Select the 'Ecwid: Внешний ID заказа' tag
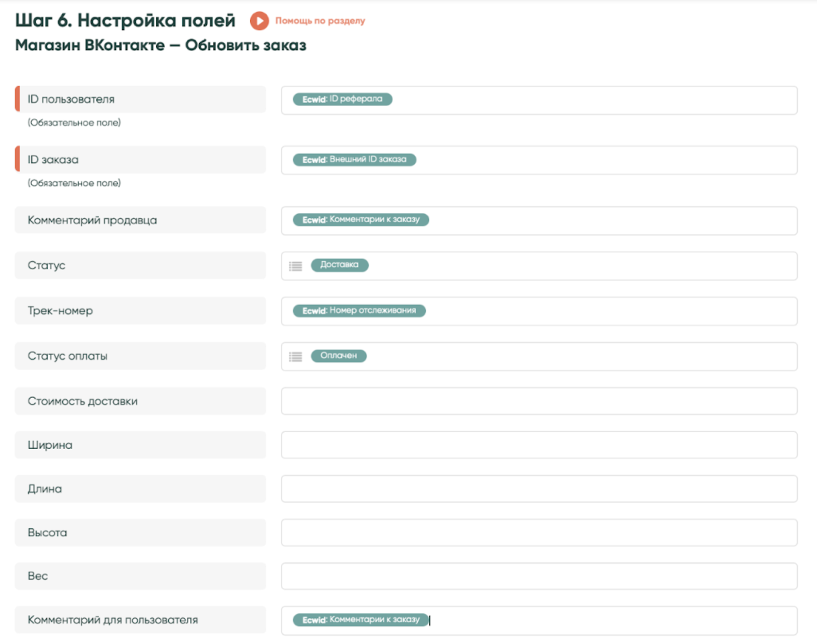 pos(354,160)
